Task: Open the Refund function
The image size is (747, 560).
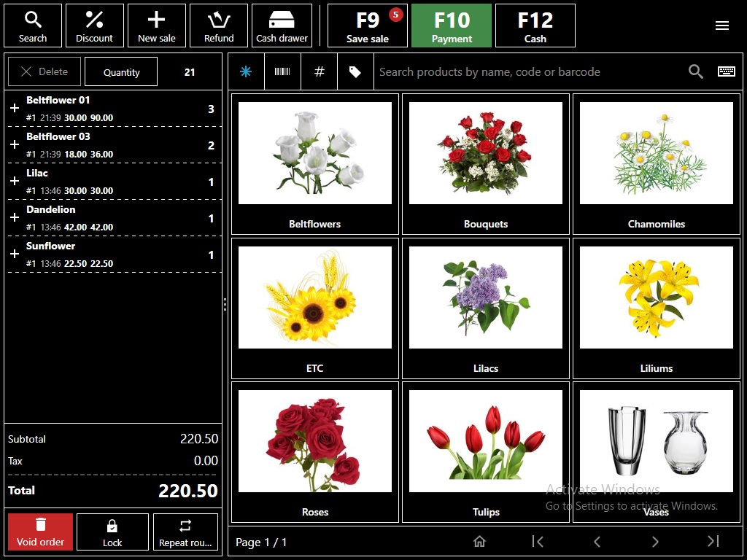Action: (x=219, y=26)
